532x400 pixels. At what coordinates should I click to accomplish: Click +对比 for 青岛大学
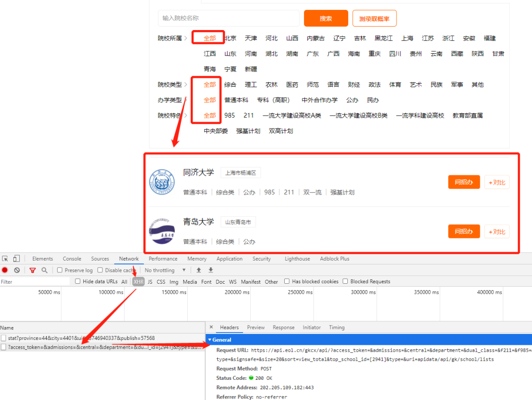pyautogui.click(x=497, y=232)
